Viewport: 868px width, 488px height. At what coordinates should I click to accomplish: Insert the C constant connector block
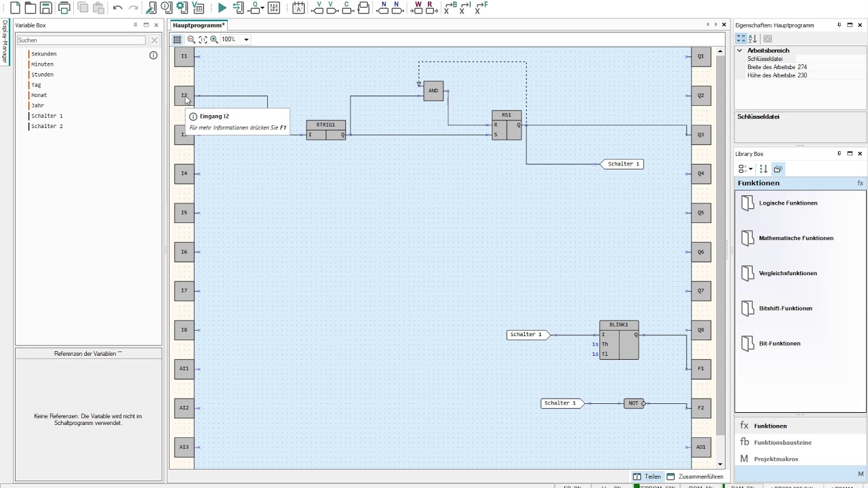pyautogui.click(x=347, y=8)
